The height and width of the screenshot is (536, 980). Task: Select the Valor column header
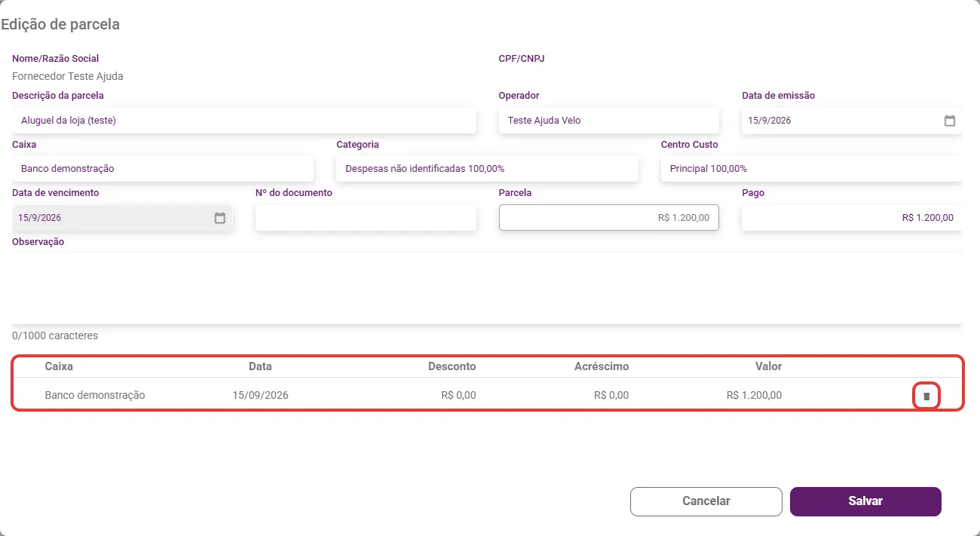769,366
